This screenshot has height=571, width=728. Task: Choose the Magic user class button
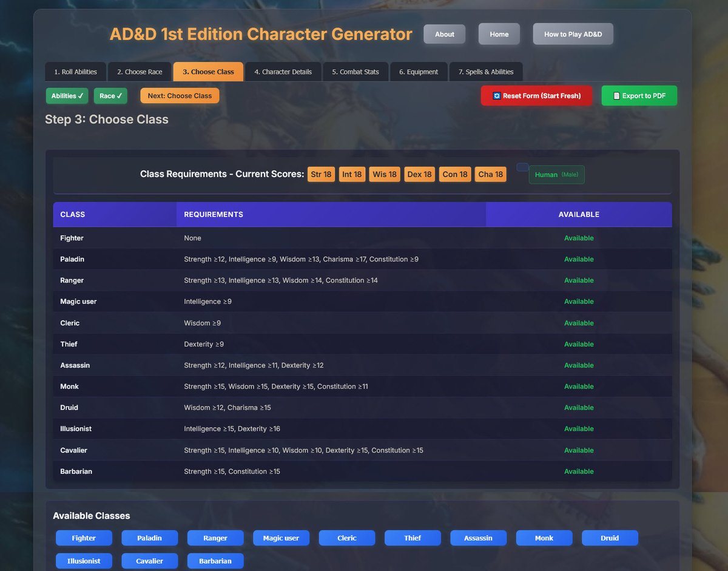[x=281, y=538]
